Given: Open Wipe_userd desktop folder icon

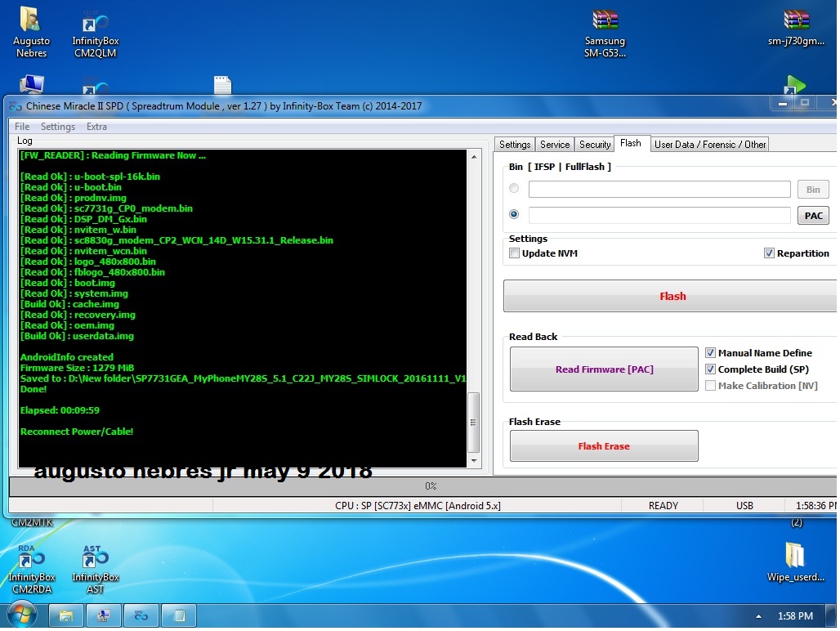Looking at the screenshot, I should [x=796, y=562].
